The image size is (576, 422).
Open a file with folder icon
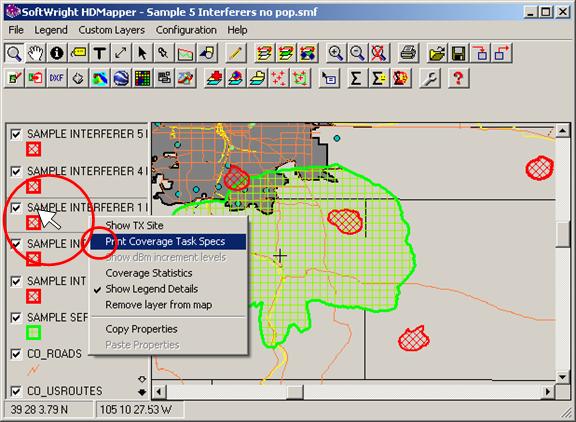click(x=437, y=53)
